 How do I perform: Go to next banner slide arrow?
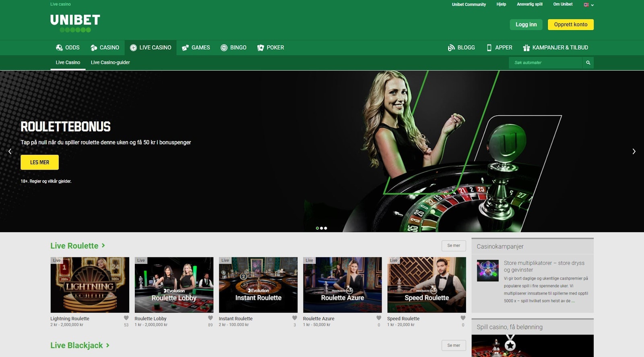(634, 152)
